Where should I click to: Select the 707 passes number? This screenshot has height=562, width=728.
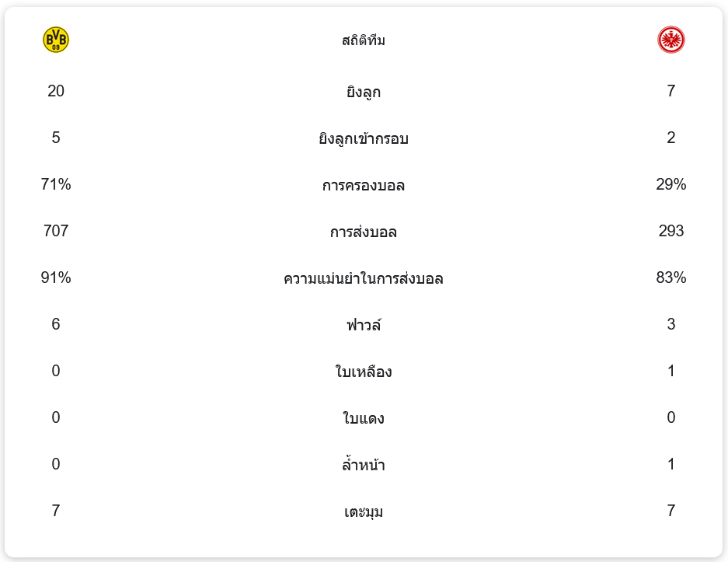click(56, 231)
